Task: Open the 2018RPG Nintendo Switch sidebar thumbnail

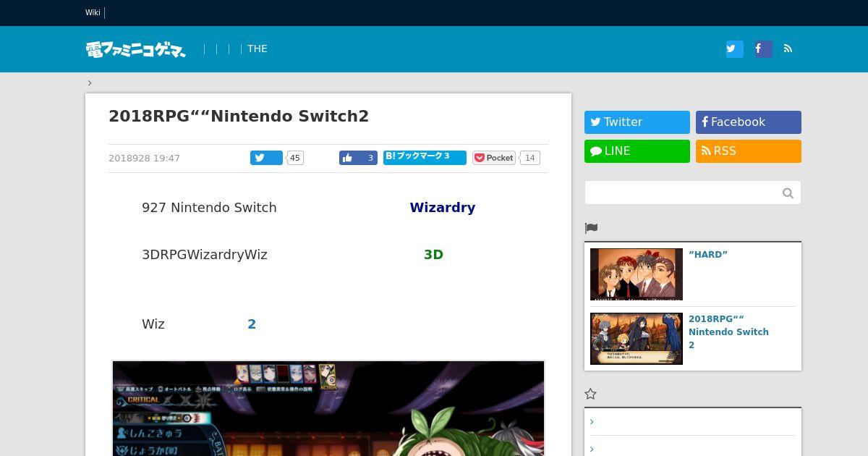Action: pyautogui.click(x=637, y=339)
